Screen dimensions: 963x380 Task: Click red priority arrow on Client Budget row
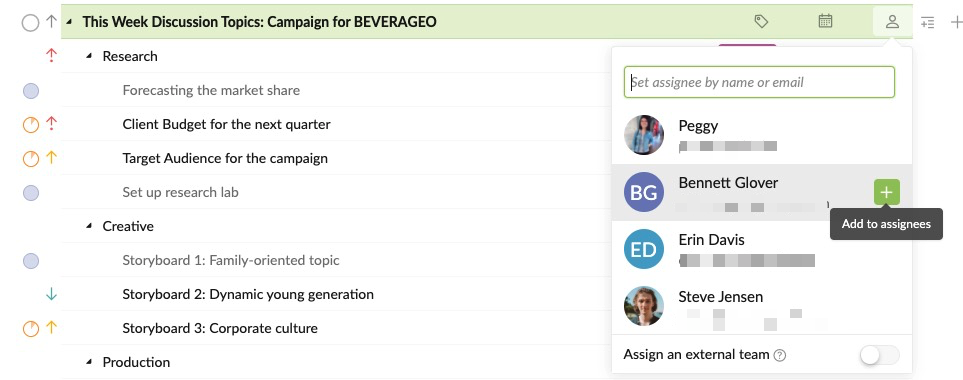click(52, 124)
